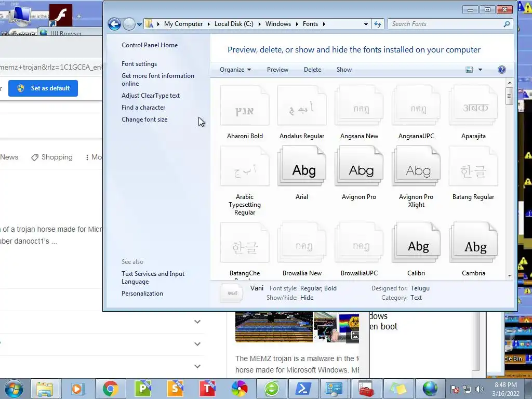Open Windows Media Player from taskbar
This screenshot has height=399, width=532.
[78, 389]
